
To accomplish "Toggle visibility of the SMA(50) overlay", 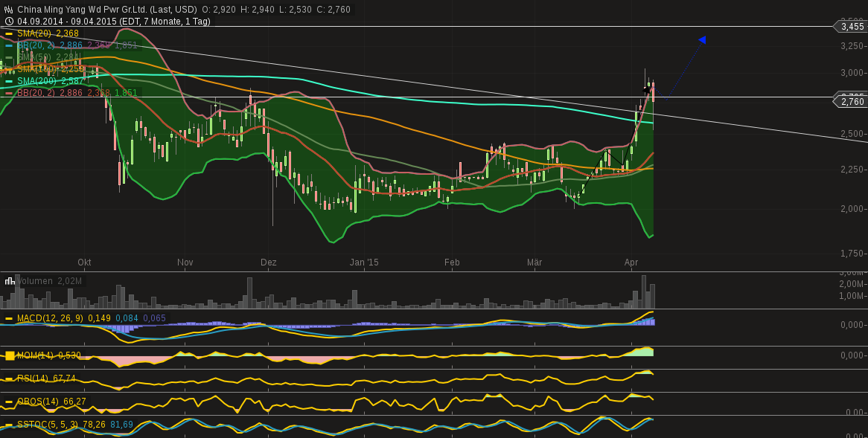I will tap(9, 56).
